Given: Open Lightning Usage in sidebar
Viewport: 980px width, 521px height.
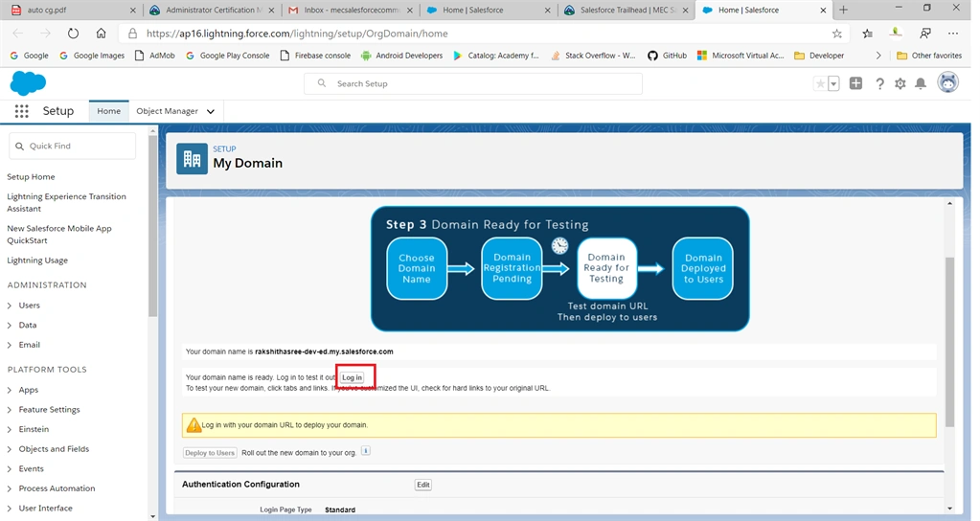Looking at the screenshot, I should pyautogui.click(x=37, y=260).
